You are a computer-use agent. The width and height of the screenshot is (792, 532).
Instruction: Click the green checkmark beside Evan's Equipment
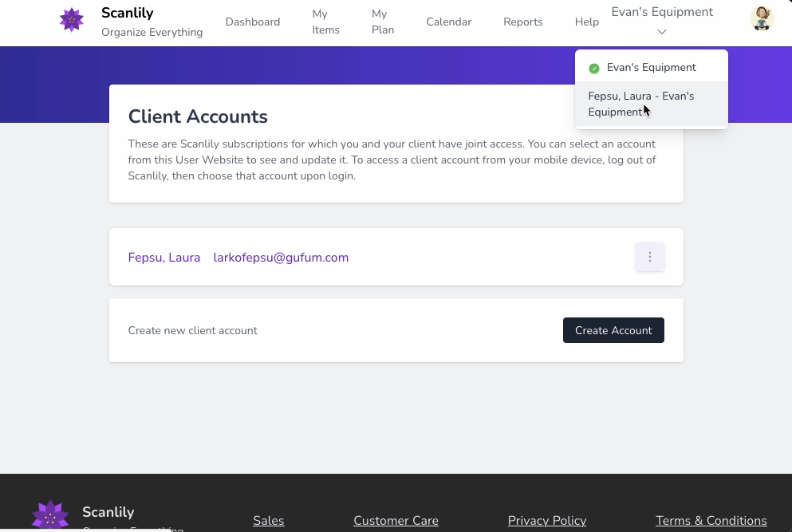[x=594, y=69]
